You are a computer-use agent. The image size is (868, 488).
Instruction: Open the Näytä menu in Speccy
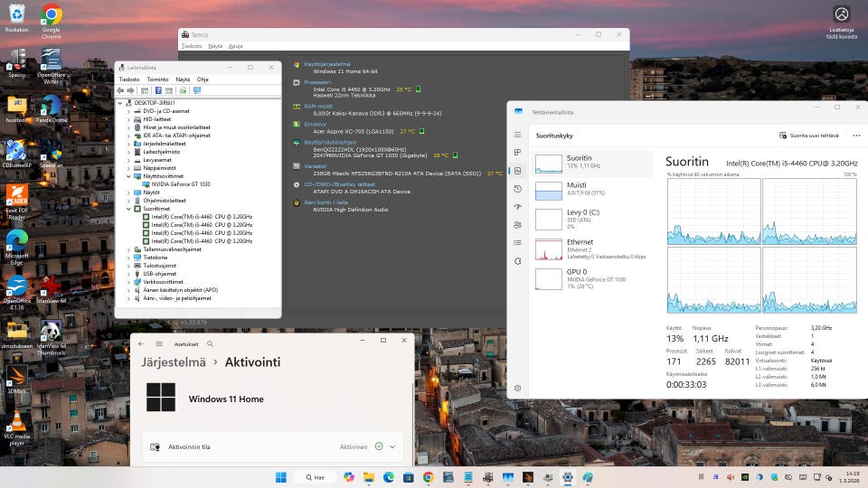pos(215,45)
